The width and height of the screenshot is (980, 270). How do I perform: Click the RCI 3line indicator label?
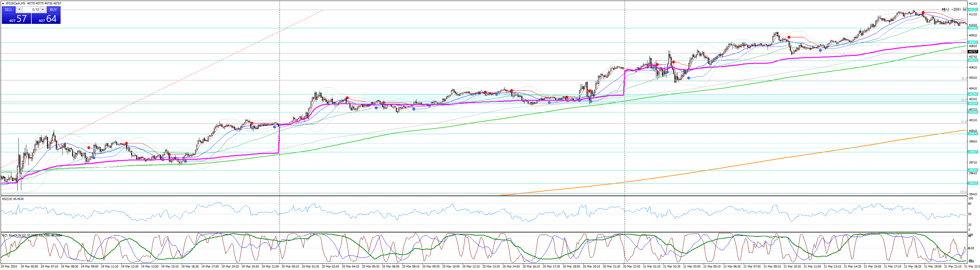(x=32, y=235)
